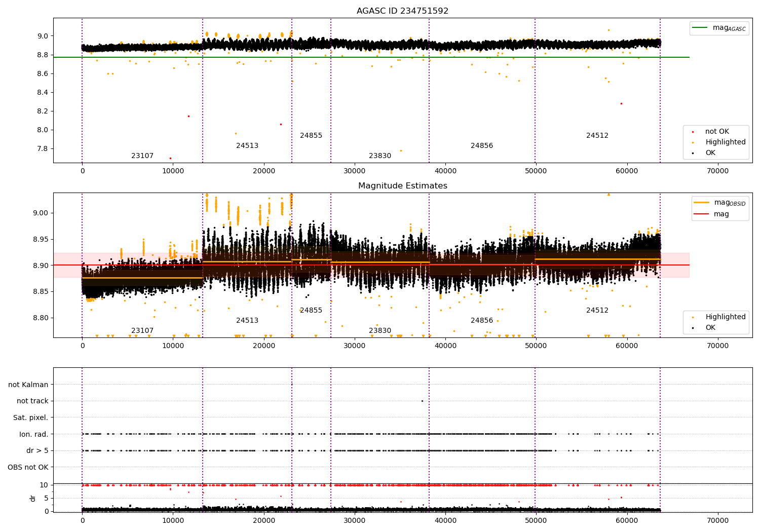Click label 24856 in Magnitude Estimates plot
Screen dimensions: 760x532
[482, 321]
